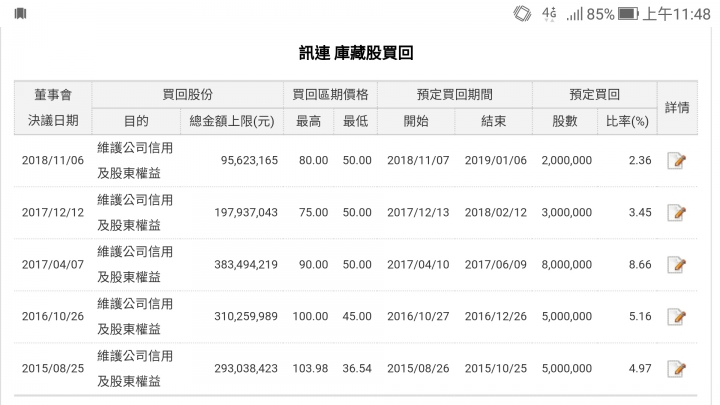The image size is (720, 405).
Task: Click the 比率(%) column header
Action: point(627,121)
